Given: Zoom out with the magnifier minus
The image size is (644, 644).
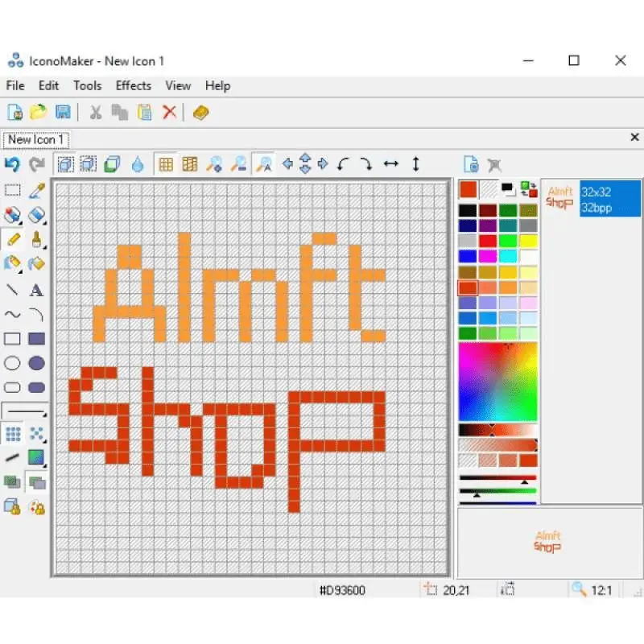Looking at the screenshot, I should (x=238, y=164).
